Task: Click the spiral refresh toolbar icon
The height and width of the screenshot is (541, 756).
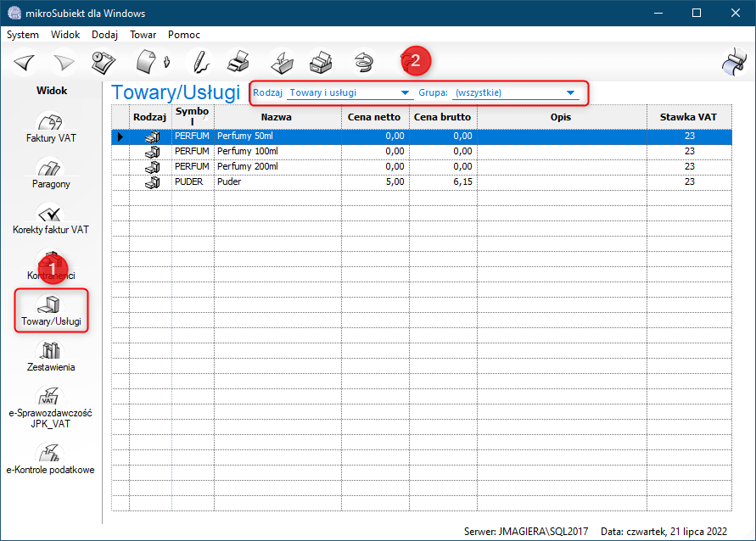Action: (364, 62)
